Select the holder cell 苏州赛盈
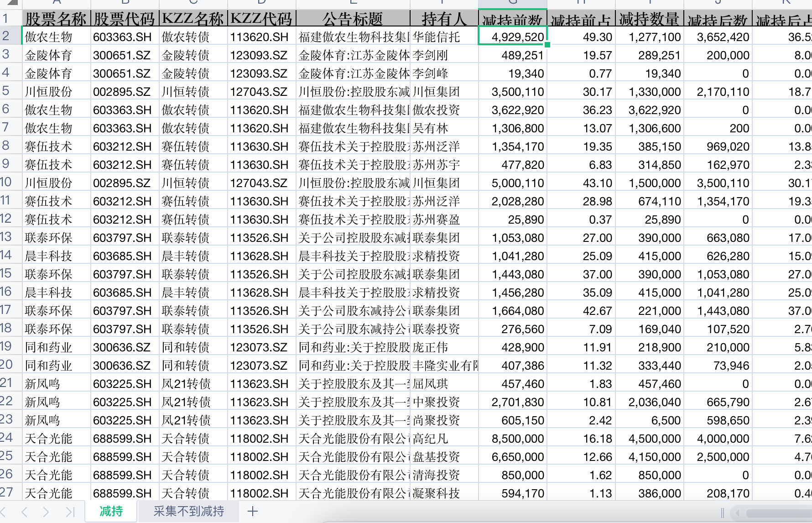812x523 pixels. click(x=444, y=219)
